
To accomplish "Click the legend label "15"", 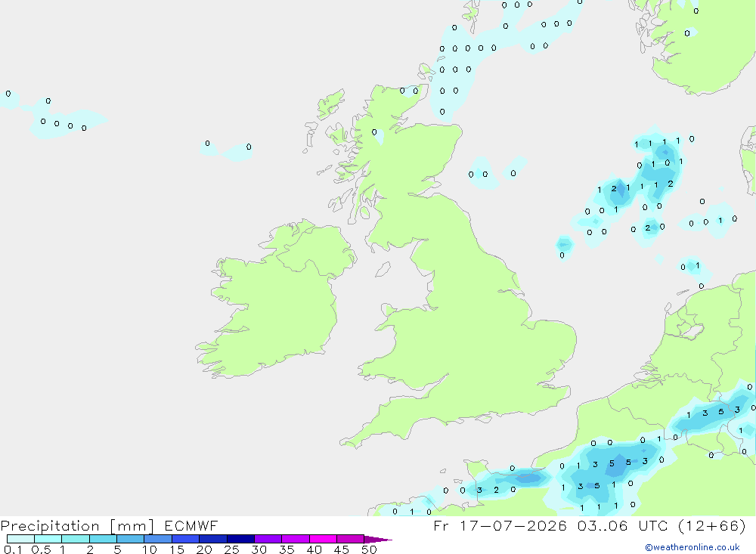I will click(177, 549).
